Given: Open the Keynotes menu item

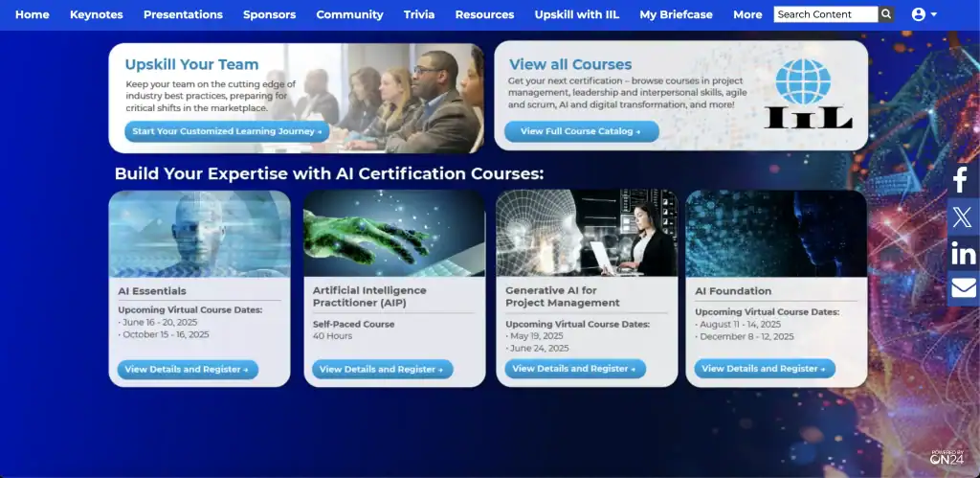Looking at the screenshot, I should [x=97, y=14].
